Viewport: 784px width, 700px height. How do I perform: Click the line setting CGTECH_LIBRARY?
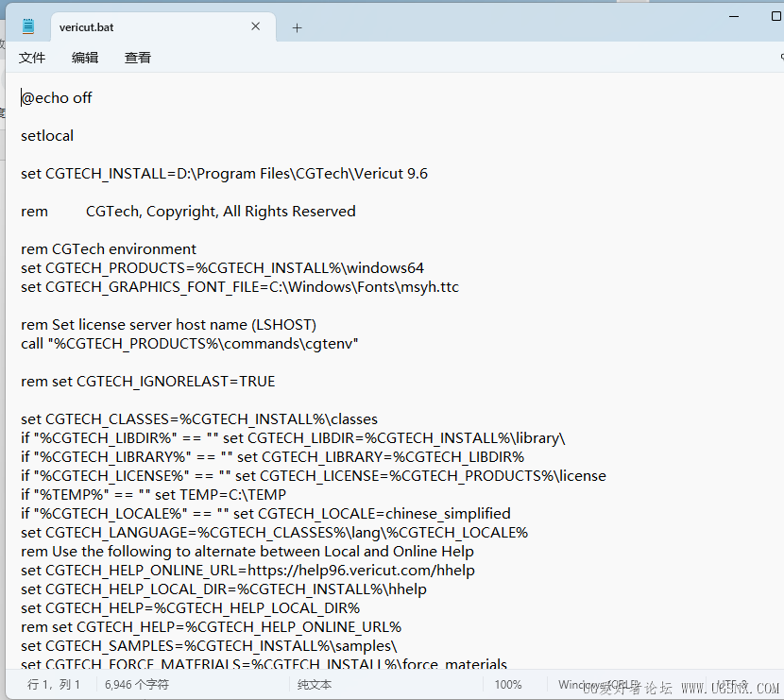point(272,457)
